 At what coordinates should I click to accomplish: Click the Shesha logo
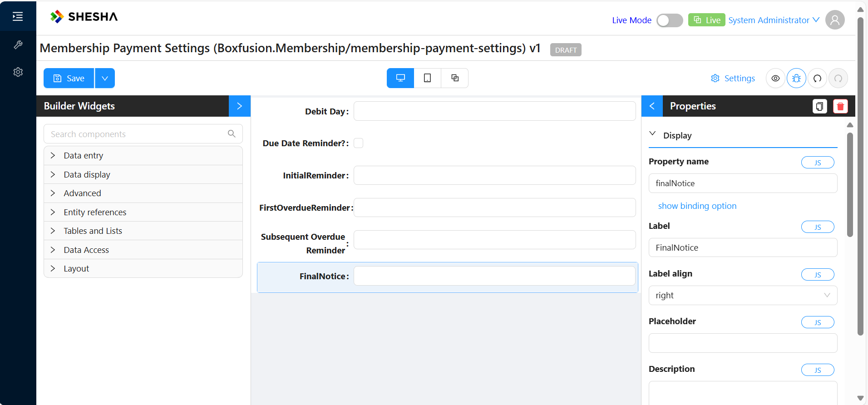[x=84, y=17]
